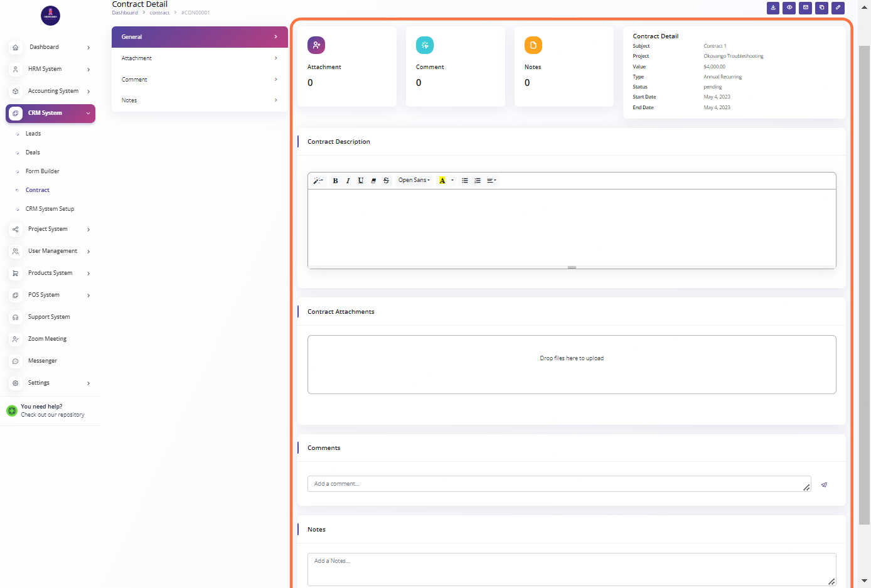Switch to the Attachment section tab
Screen dimensions: 871x588
click(200, 58)
